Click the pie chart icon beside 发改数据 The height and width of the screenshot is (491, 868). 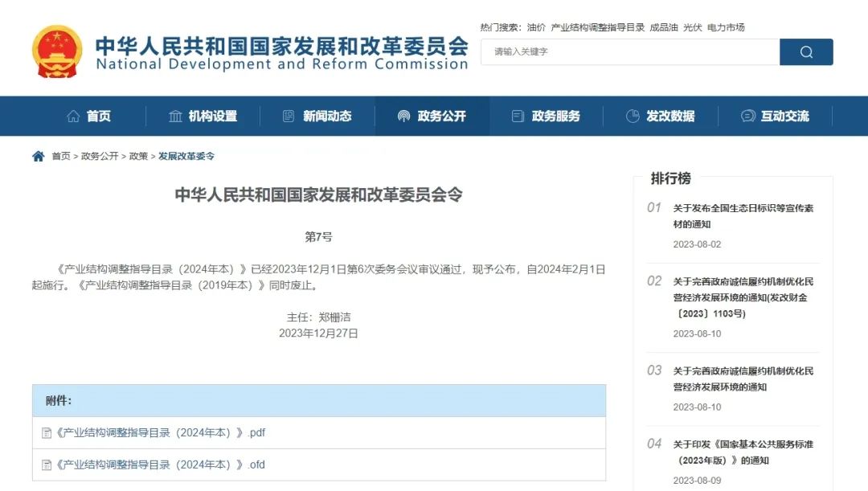tap(633, 117)
